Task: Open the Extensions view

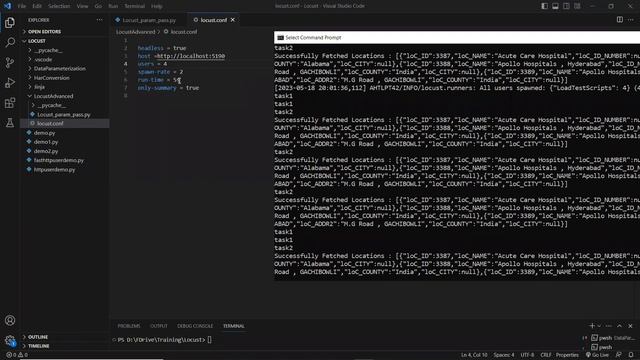Action: click(10, 102)
